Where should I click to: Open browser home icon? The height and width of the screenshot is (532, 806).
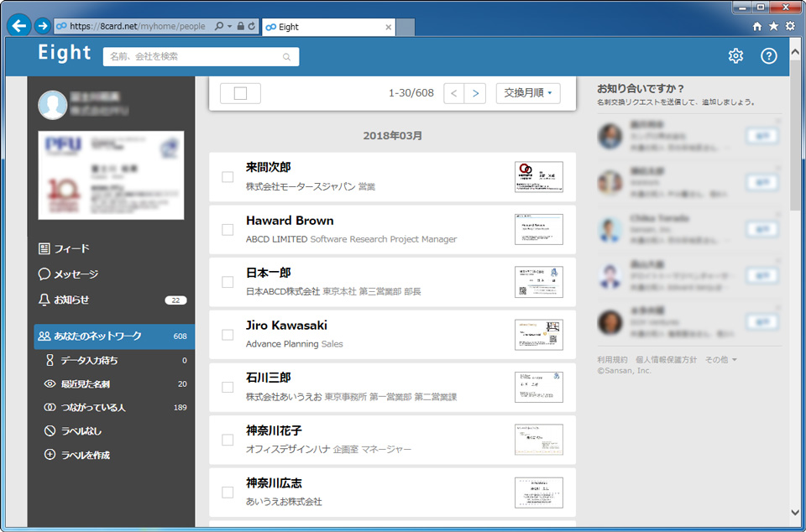pyautogui.click(x=756, y=27)
